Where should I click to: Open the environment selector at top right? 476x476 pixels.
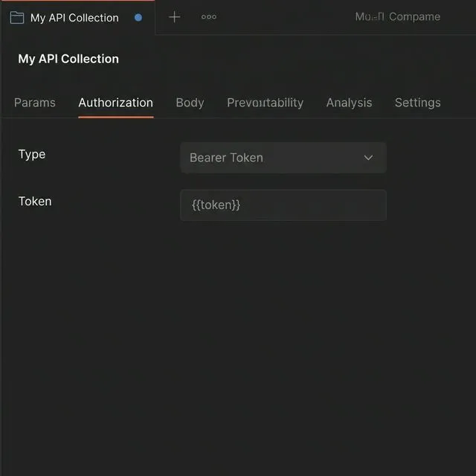point(397,16)
